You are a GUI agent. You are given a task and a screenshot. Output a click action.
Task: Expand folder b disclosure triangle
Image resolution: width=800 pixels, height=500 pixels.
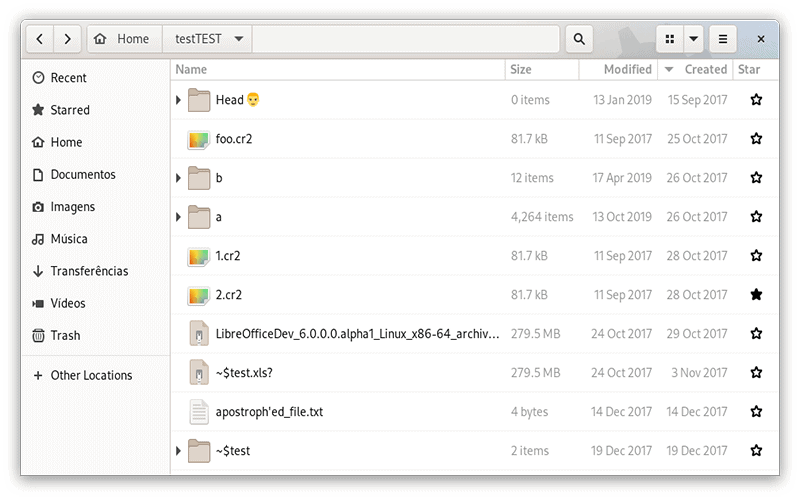[x=178, y=178]
